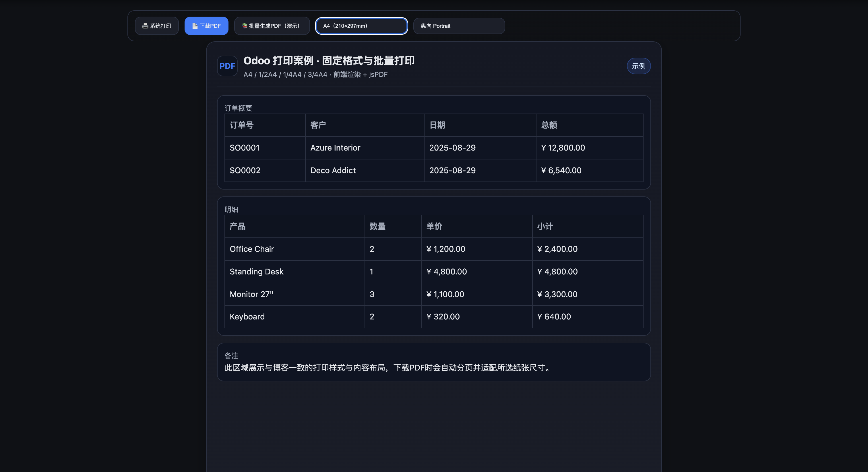This screenshot has width=868, height=472.
Task: Click the 示例 badge
Action: 638,66
